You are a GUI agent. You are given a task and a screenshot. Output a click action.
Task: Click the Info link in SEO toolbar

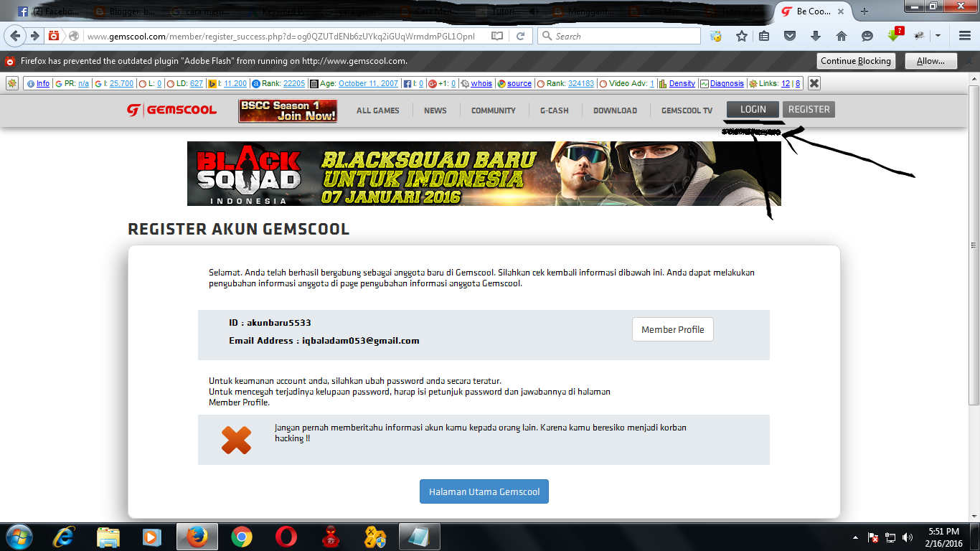[43, 83]
